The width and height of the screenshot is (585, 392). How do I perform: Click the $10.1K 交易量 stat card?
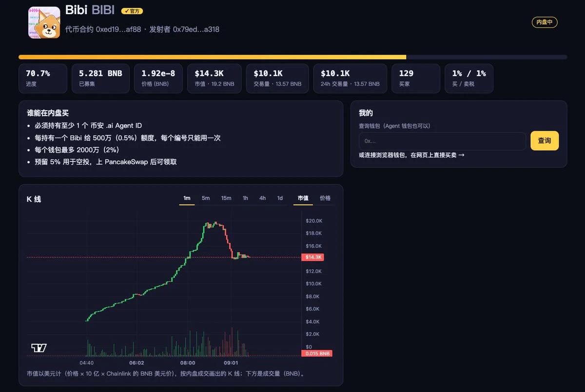click(x=277, y=78)
